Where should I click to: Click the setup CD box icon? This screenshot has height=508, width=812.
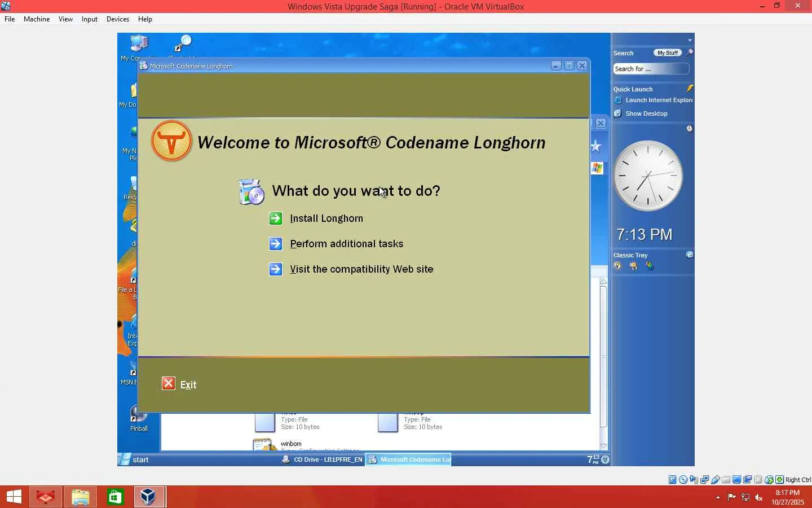click(251, 191)
